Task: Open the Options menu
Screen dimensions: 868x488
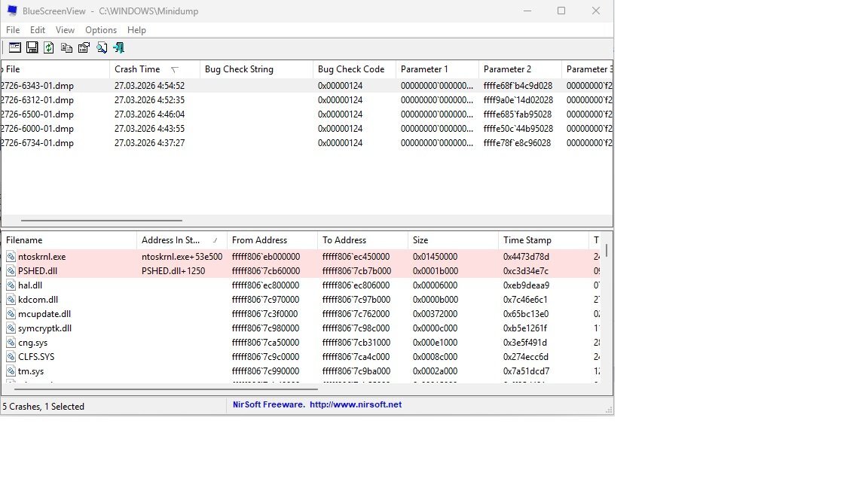Action: tap(101, 30)
